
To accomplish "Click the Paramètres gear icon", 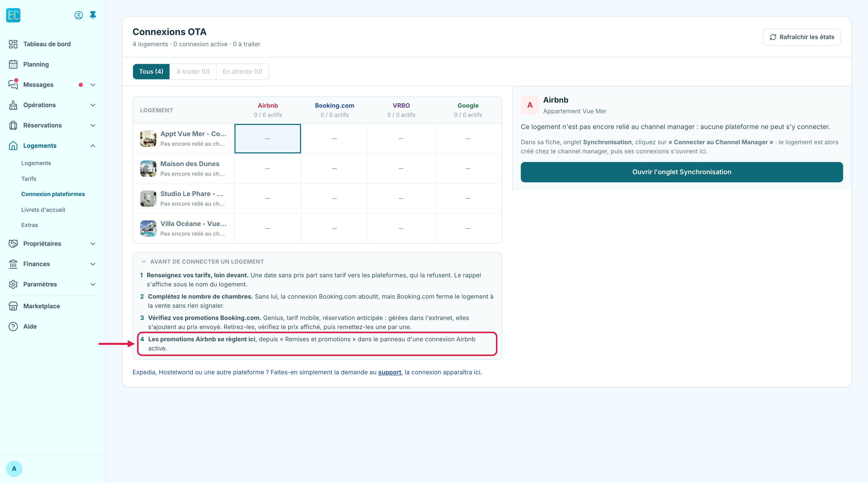I will 13,284.
